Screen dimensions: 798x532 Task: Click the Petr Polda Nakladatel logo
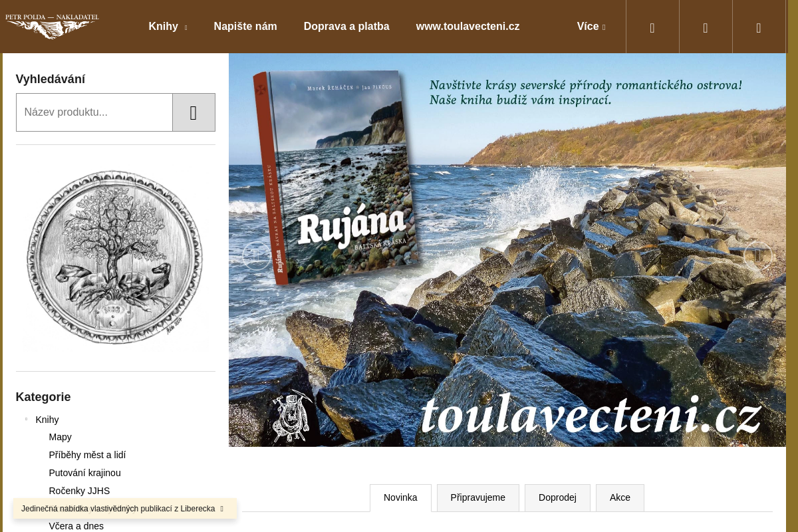coord(52,27)
